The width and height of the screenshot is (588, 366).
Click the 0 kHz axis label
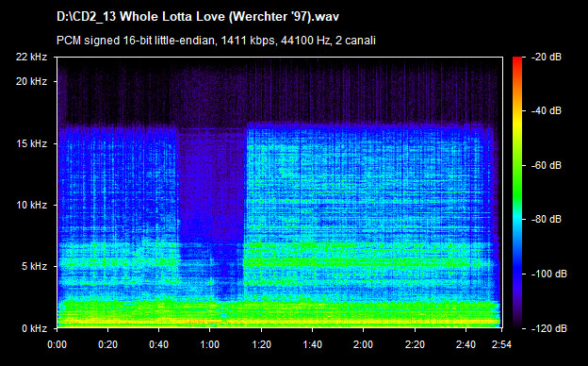(34, 329)
